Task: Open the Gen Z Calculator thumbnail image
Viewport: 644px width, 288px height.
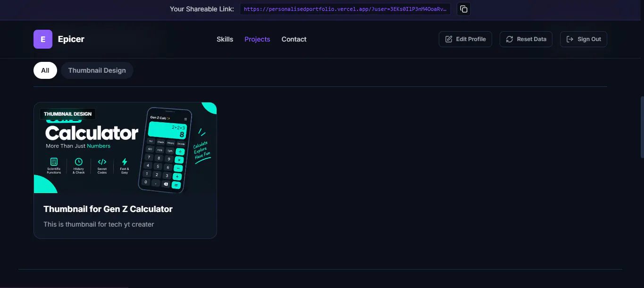Action: point(125,148)
